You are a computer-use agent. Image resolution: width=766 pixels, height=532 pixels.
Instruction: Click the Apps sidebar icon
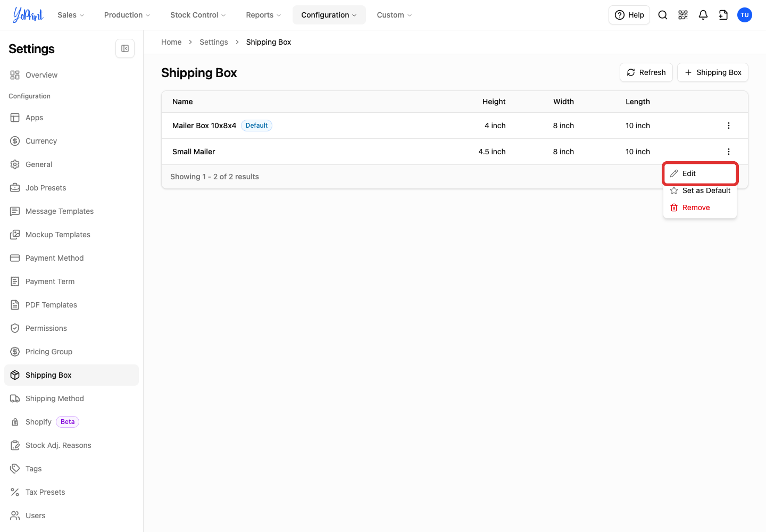[15, 118]
